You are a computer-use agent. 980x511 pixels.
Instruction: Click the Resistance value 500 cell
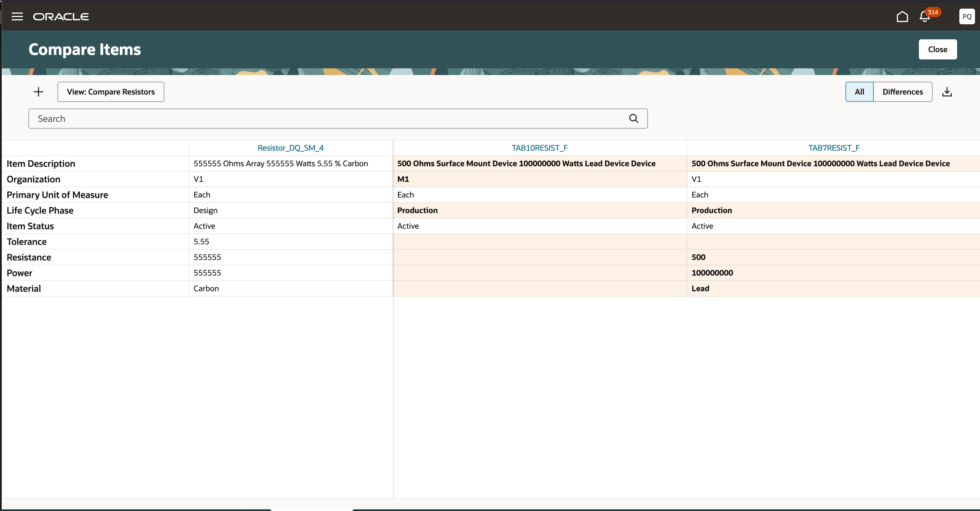(698, 257)
